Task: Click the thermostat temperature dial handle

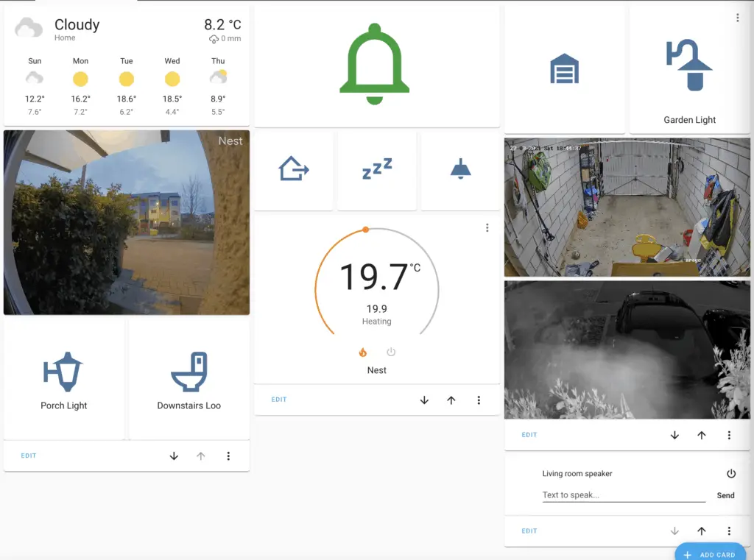Action: [365, 230]
